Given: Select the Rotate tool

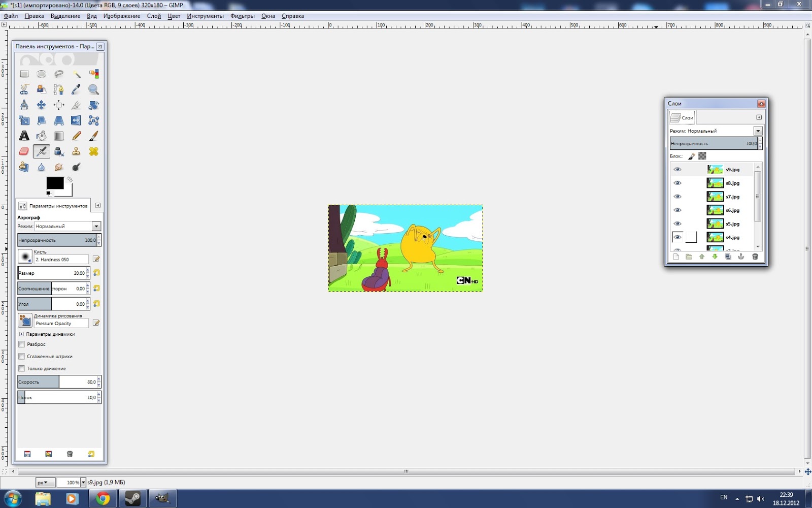Looking at the screenshot, I should pos(93,105).
